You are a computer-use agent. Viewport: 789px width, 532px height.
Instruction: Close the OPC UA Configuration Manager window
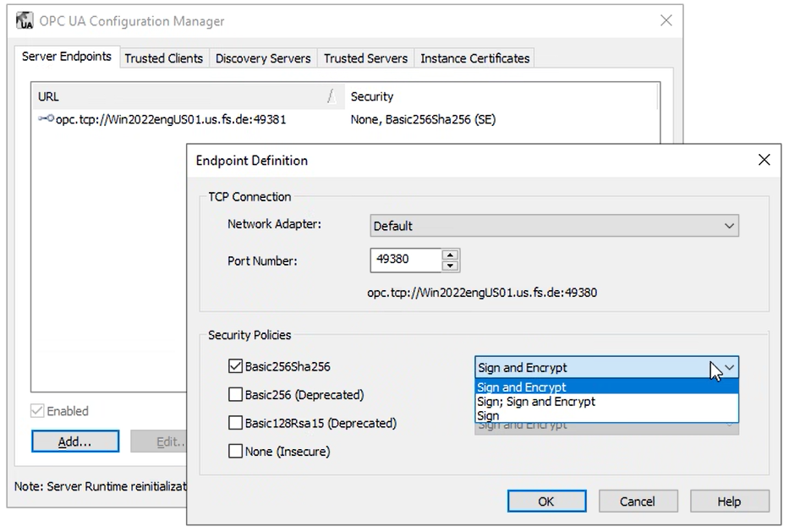click(666, 21)
